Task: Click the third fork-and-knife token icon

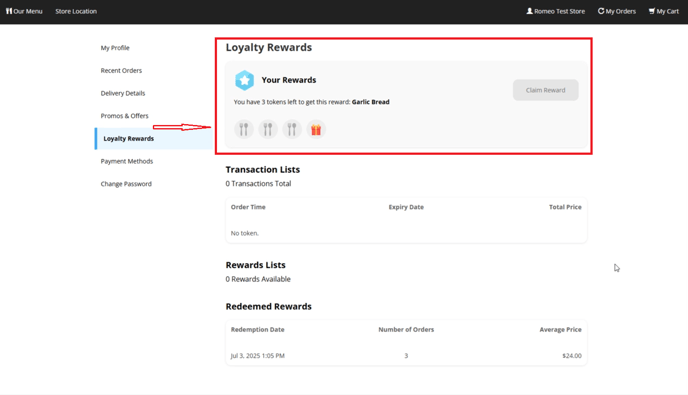Action: point(292,129)
